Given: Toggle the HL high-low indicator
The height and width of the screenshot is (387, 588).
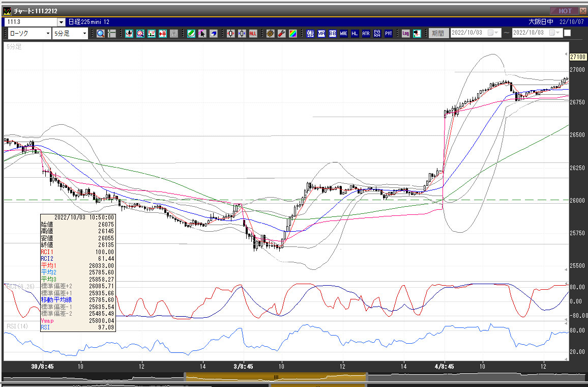Looking at the screenshot, I should (x=355, y=34).
